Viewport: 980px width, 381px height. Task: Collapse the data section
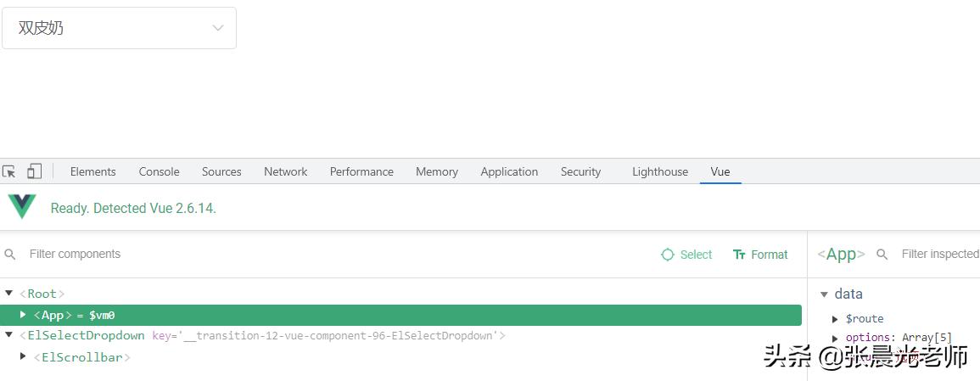823,294
